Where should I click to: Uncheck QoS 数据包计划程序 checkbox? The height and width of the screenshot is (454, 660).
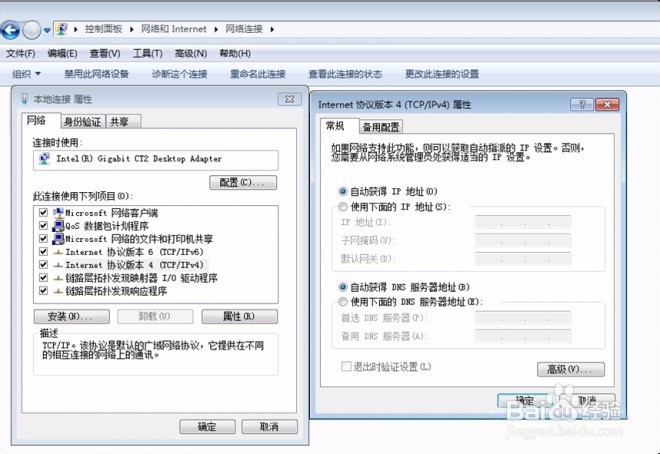43,226
